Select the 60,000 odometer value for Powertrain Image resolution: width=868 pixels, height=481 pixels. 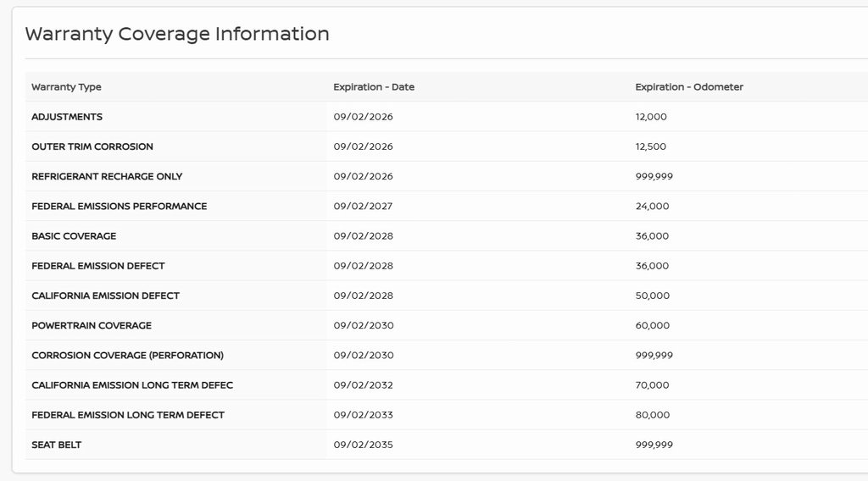coord(653,325)
